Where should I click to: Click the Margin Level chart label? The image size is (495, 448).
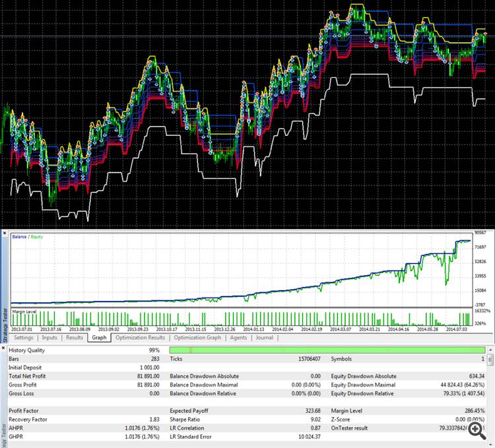click(24, 311)
